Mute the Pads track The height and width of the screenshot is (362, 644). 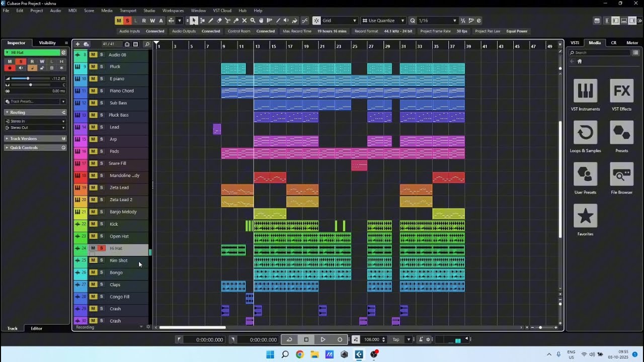(93, 151)
